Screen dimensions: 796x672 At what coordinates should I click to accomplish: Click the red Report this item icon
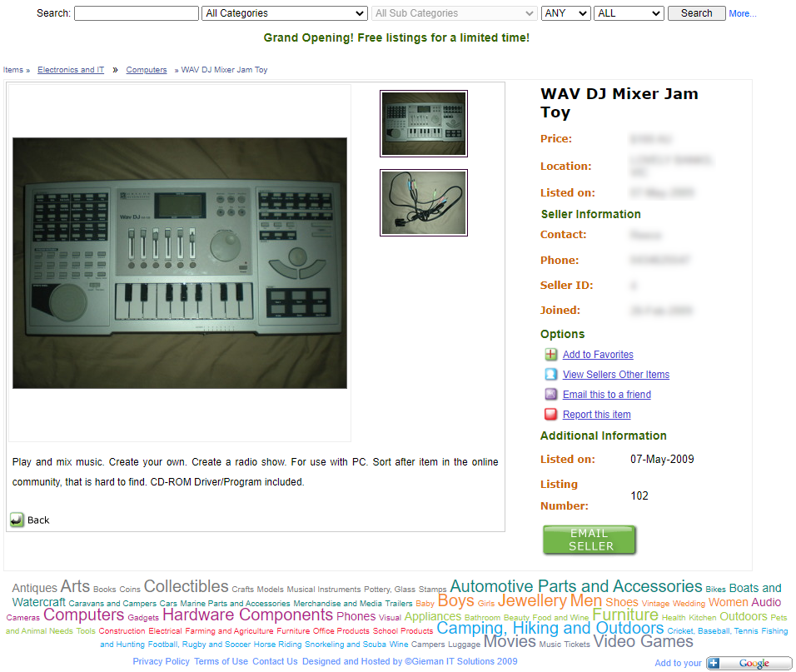[x=550, y=414]
